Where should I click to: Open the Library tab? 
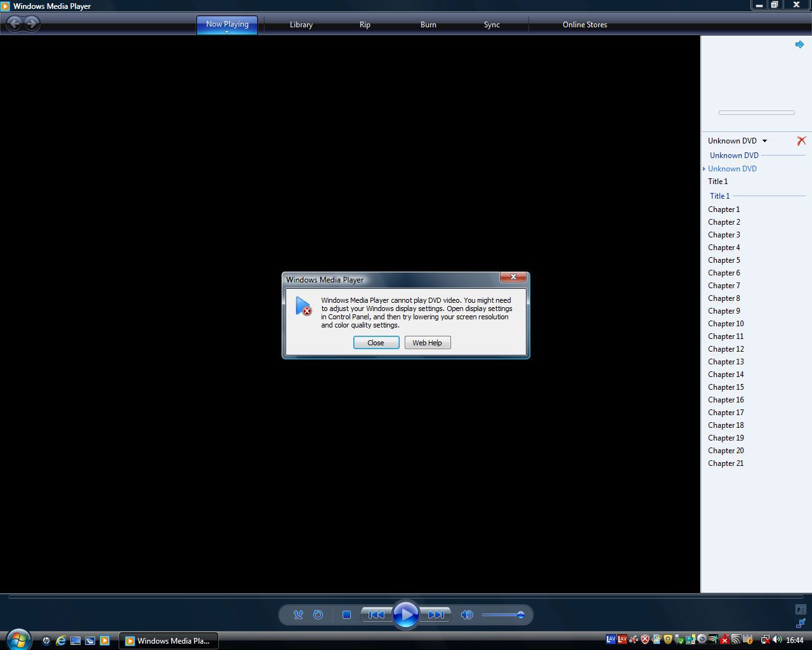(301, 25)
